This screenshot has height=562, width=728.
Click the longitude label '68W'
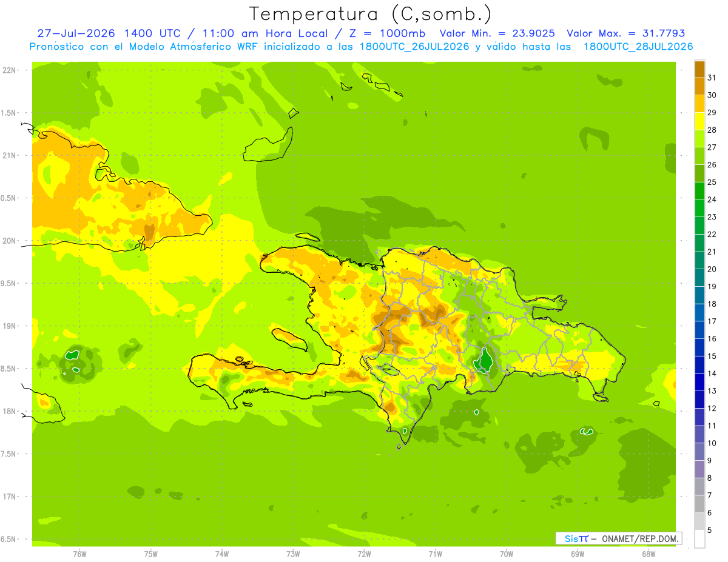649,555
